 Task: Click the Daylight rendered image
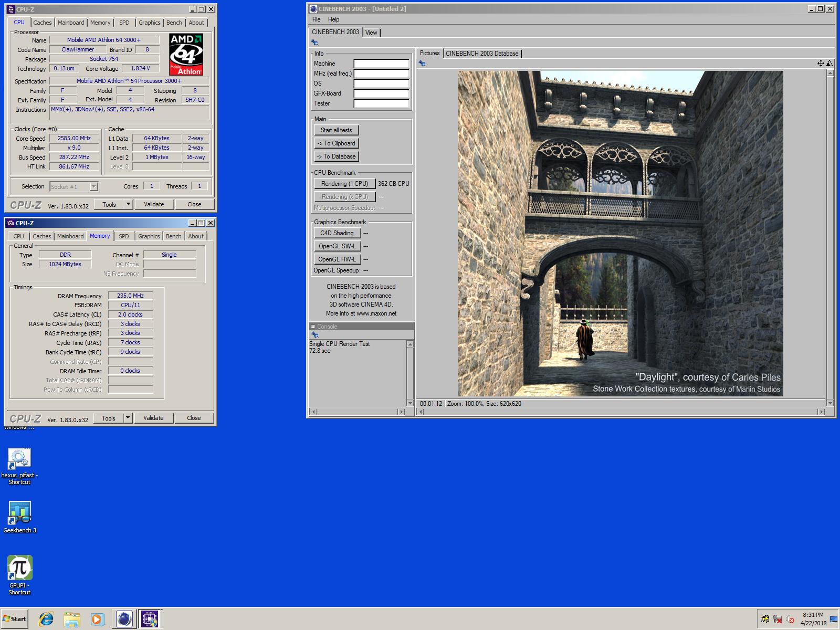click(x=621, y=234)
